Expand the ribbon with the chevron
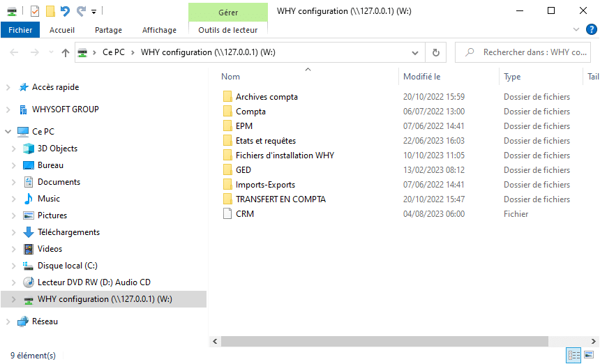The image size is (600, 364). pyautogui.click(x=576, y=29)
